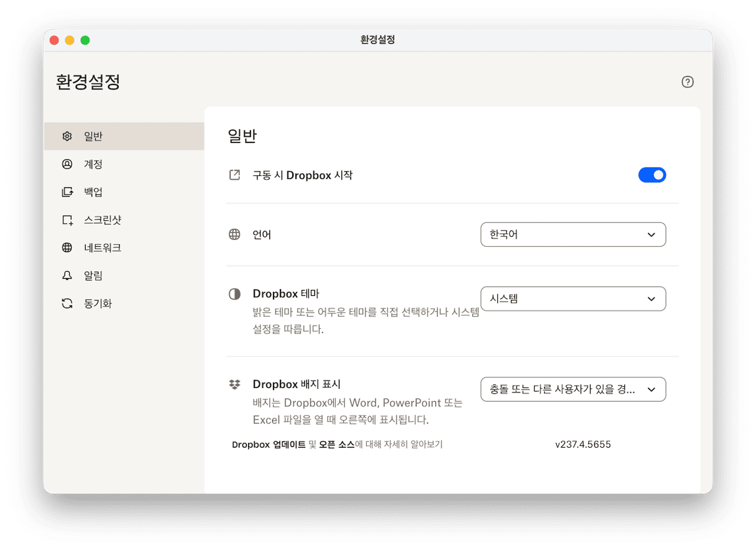Open the Dropbox 테마 dropdown showing 시스템
Image resolution: width=756 pixels, height=551 pixels.
(x=573, y=299)
